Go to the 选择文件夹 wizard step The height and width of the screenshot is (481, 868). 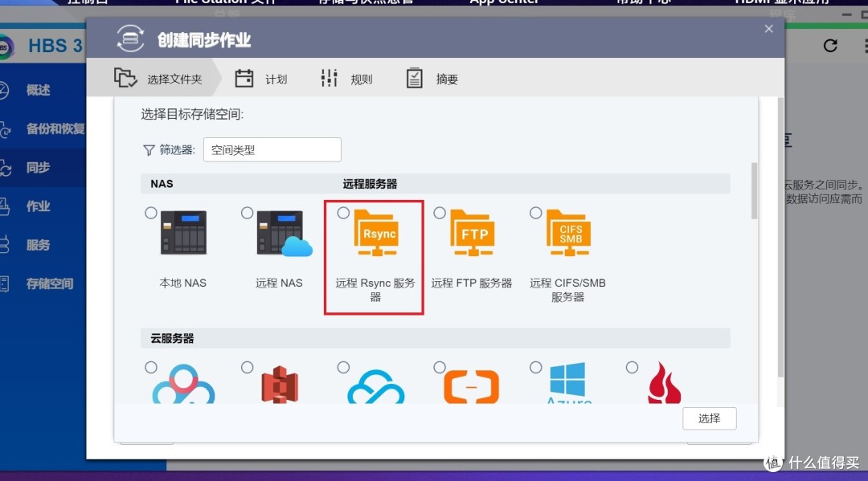tap(158, 79)
